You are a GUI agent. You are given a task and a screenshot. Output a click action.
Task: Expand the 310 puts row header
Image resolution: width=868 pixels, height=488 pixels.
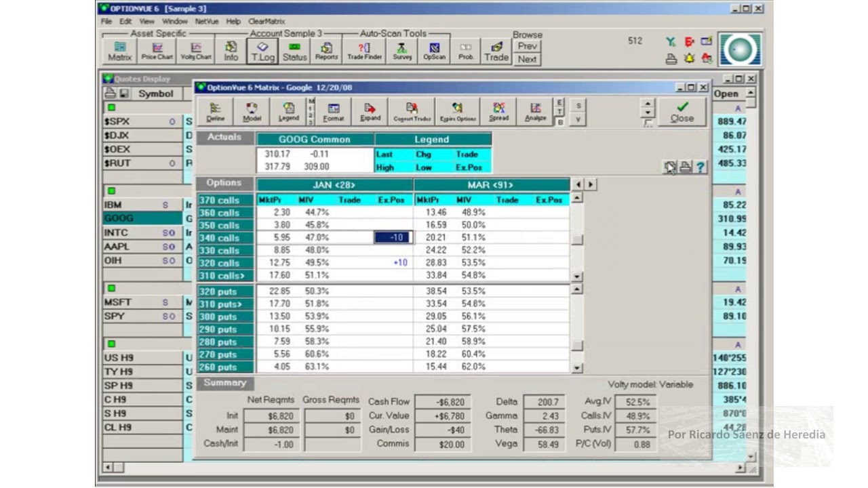click(225, 304)
